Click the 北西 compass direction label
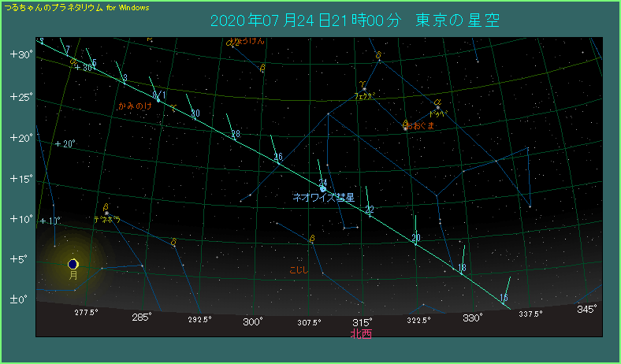621x364 pixels. click(x=361, y=334)
